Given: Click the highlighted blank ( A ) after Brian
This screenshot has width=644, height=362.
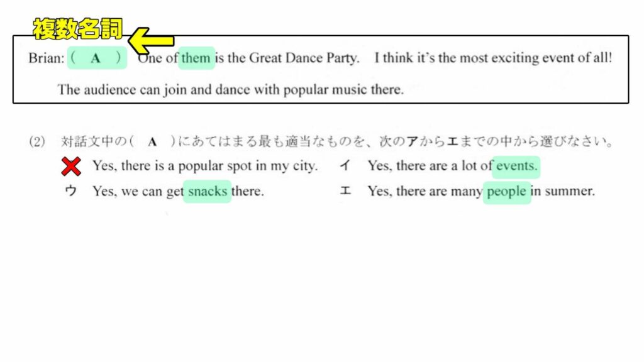Looking at the screenshot, I should [x=97, y=58].
